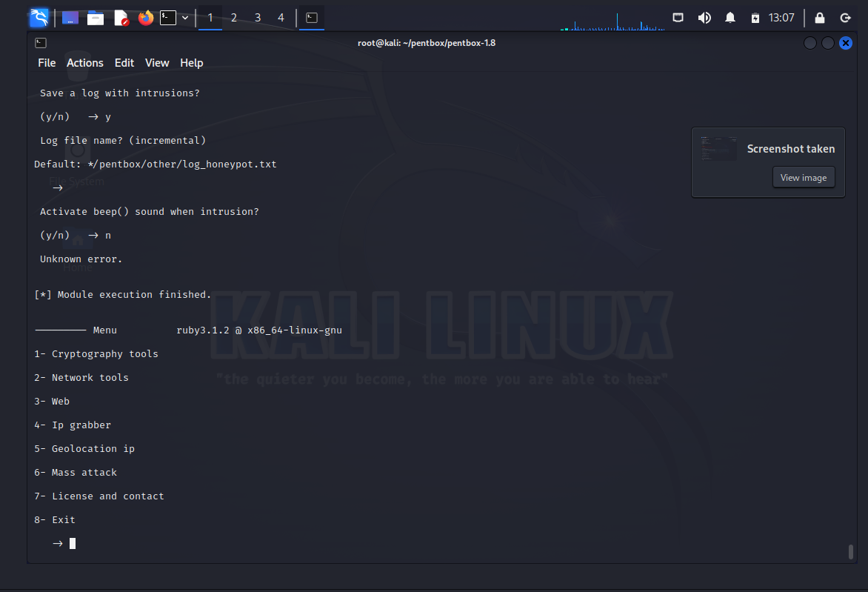This screenshot has width=868, height=592.
Task: Click the terminal vertical scrollbar handle
Action: [x=851, y=551]
